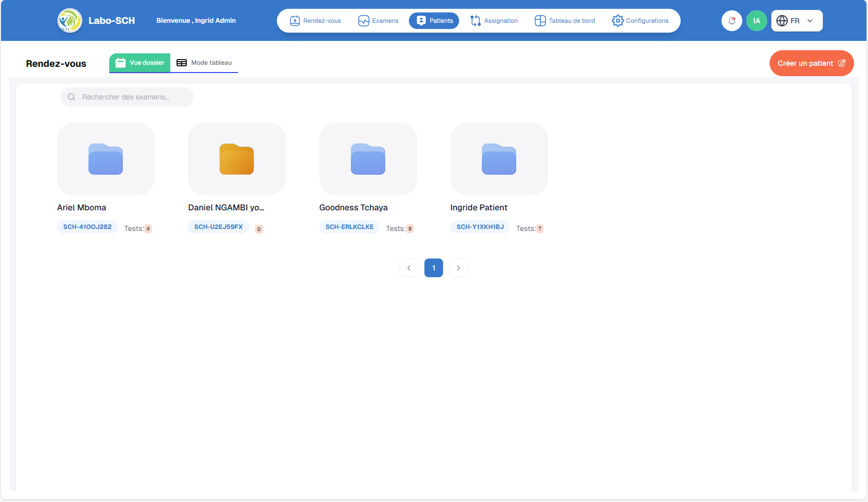Click the Labo-SCH logo icon

[69, 21]
